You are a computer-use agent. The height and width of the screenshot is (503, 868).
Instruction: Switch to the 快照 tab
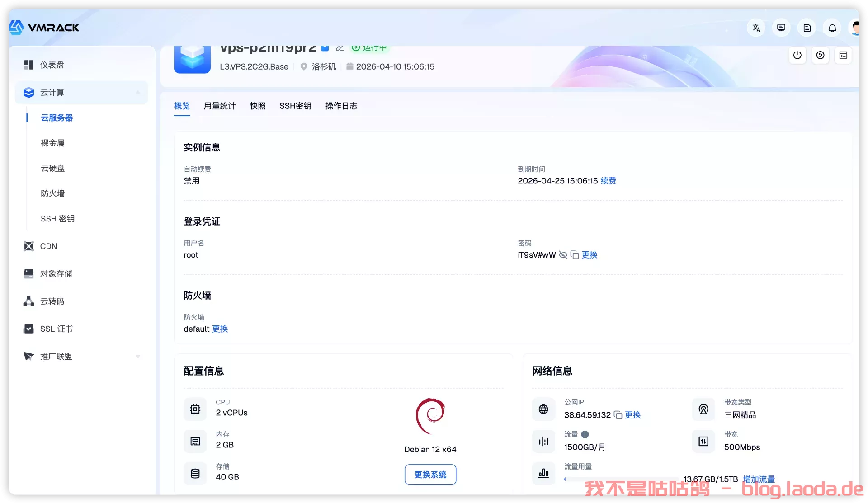tap(258, 106)
